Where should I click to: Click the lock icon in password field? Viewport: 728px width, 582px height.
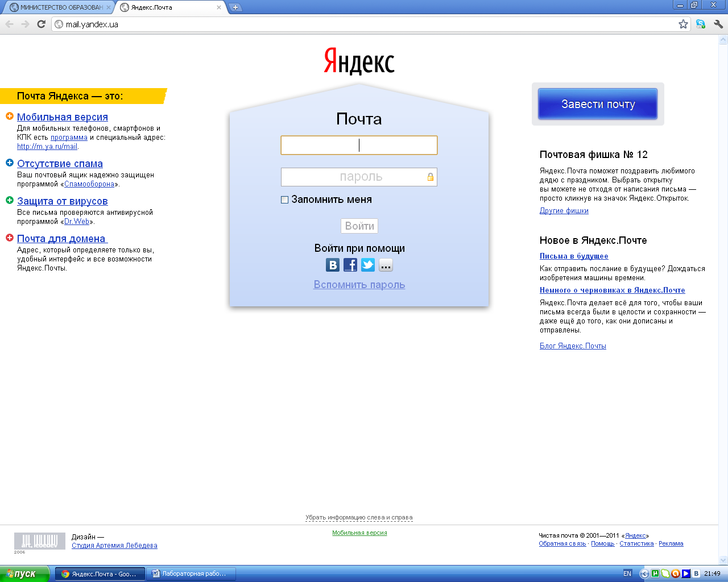[431, 177]
